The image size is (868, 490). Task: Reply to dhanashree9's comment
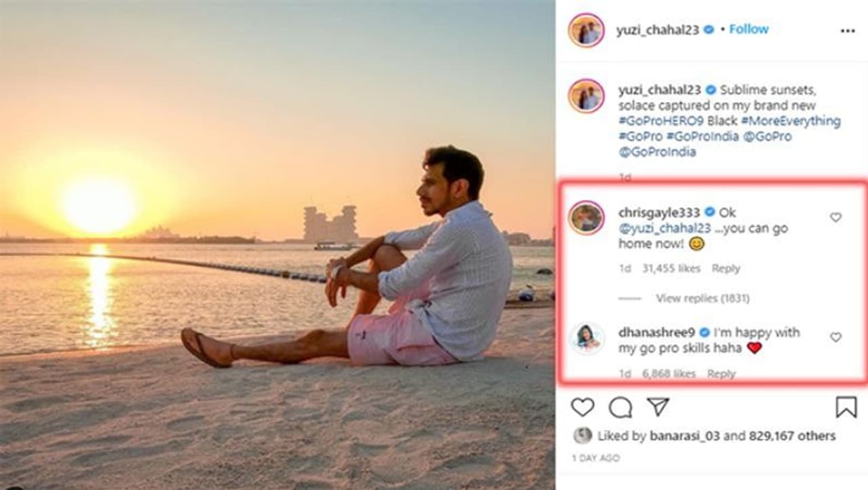[x=721, y=374]
